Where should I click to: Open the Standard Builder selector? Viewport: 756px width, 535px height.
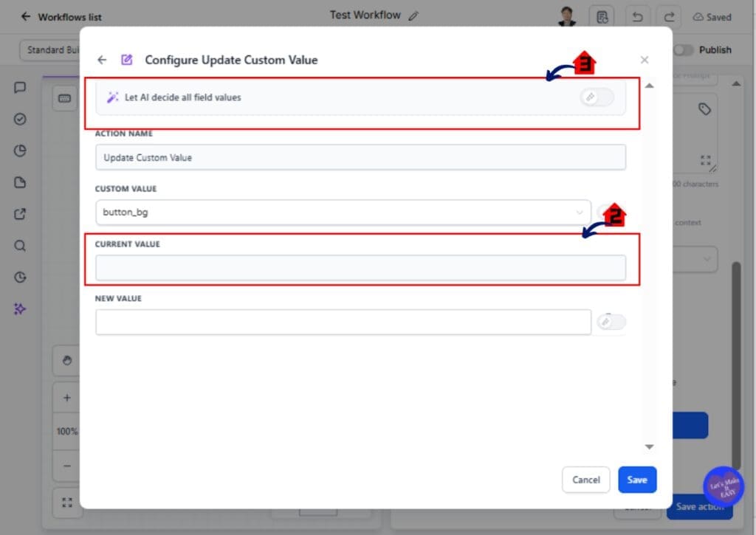pyautogui.click(x=51, y=49)
